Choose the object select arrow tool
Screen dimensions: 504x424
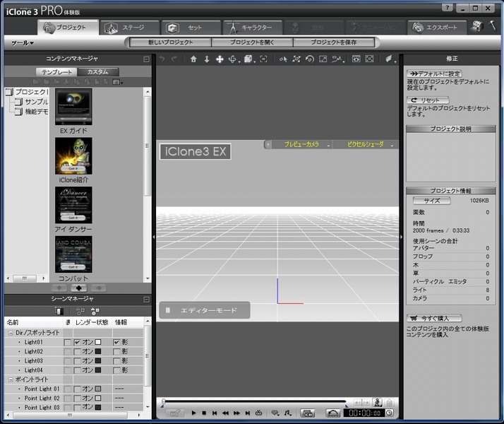point(283,59)
